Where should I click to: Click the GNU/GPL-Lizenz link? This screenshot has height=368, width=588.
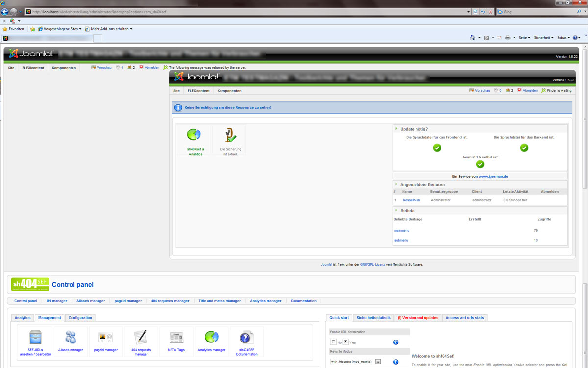click(x=372, y=264)
